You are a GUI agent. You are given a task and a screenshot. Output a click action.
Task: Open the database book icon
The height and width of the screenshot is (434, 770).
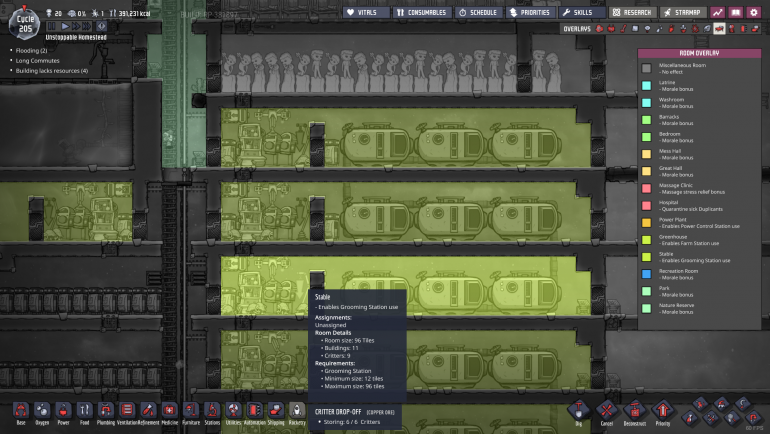735,13
